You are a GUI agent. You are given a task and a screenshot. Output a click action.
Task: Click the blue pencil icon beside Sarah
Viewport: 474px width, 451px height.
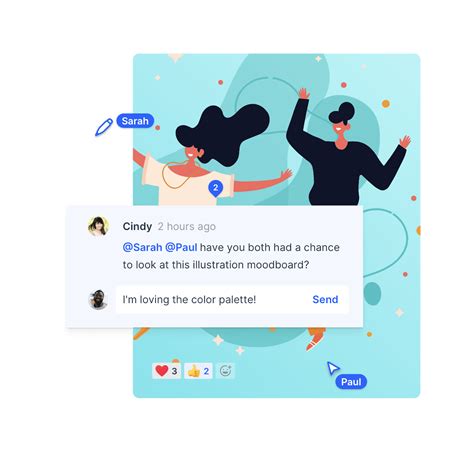coord(104,127)
